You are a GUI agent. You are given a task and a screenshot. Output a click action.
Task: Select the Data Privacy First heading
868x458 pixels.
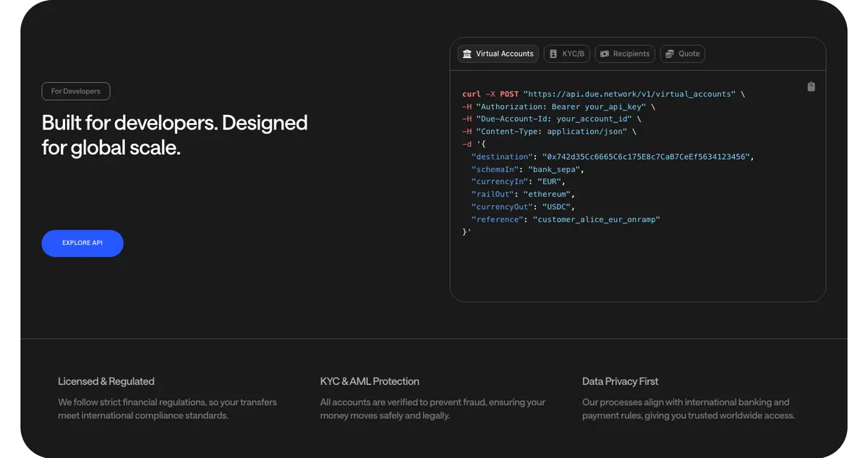[621, 381]
